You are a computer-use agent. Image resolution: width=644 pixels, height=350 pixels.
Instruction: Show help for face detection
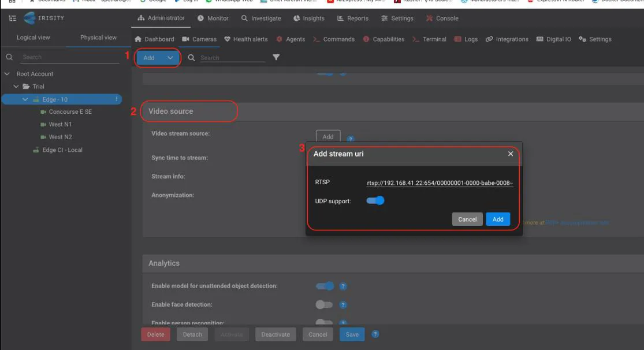[x=343, y=305]
